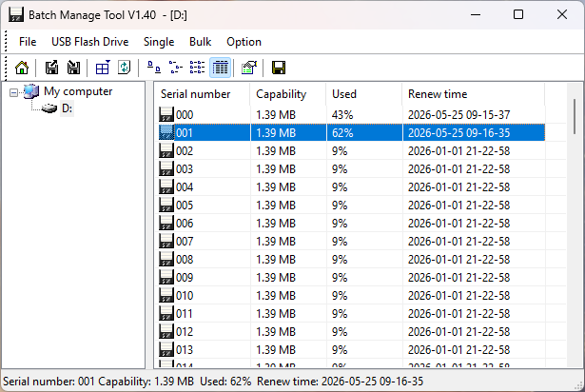Close the Batch Manage Tool window
This screenshot has width=585, height=392.
562,15
